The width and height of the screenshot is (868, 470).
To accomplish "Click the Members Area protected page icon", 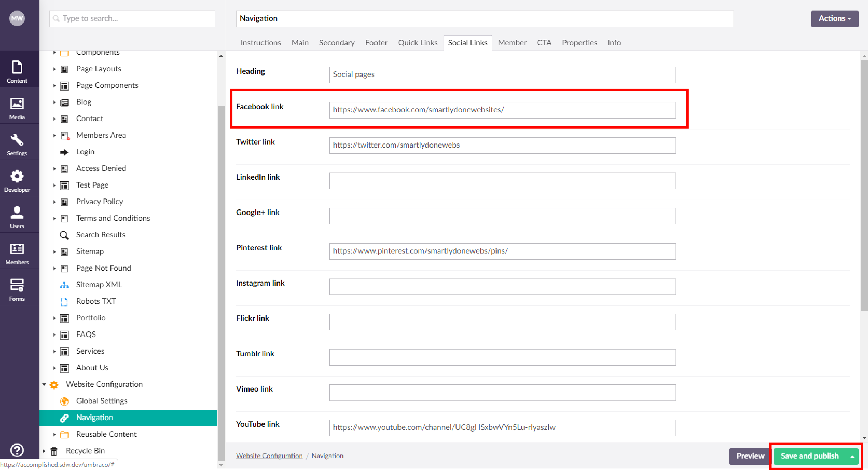I will (65, 136).
